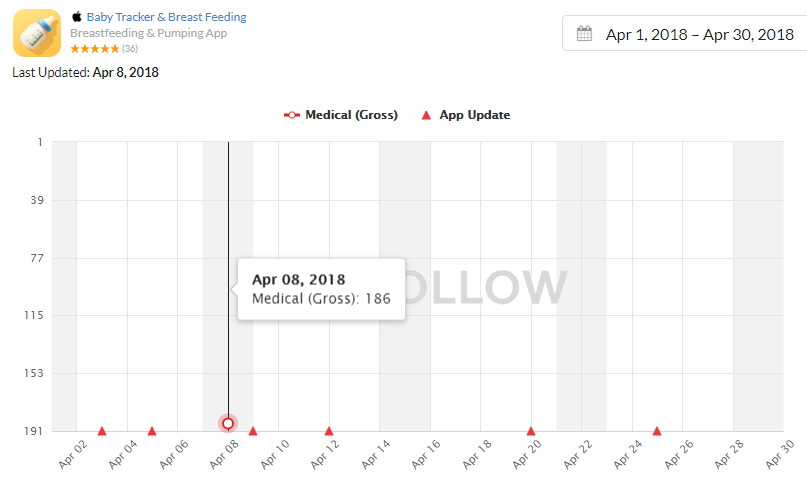Viewport: 807px width, 494px height.
Task: Click the Apple logo beside the app title
Action: 76,17
